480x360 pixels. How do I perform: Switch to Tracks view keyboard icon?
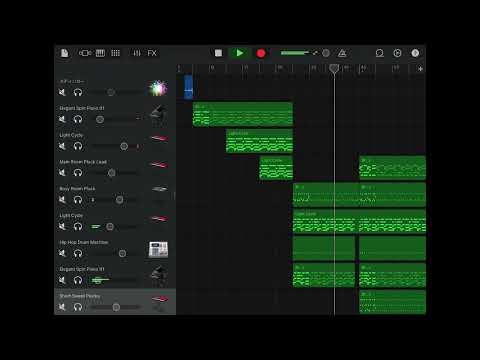click(100, 53)
